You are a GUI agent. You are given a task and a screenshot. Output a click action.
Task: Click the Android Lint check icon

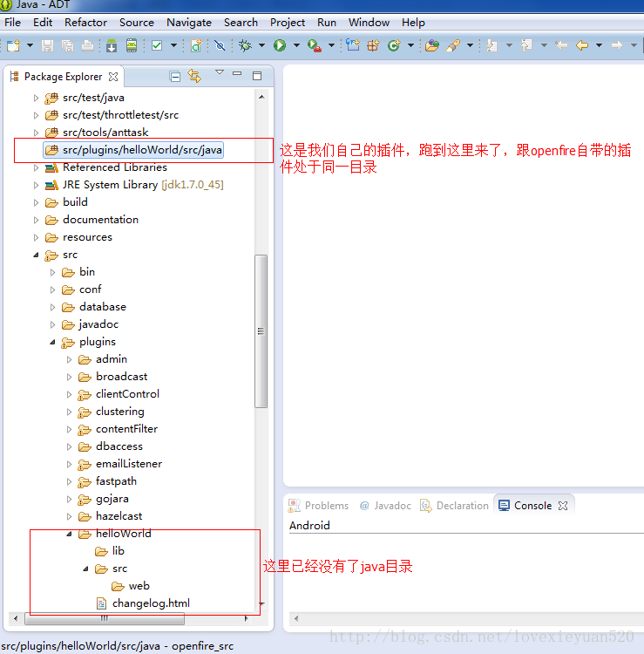pos(157,45)
